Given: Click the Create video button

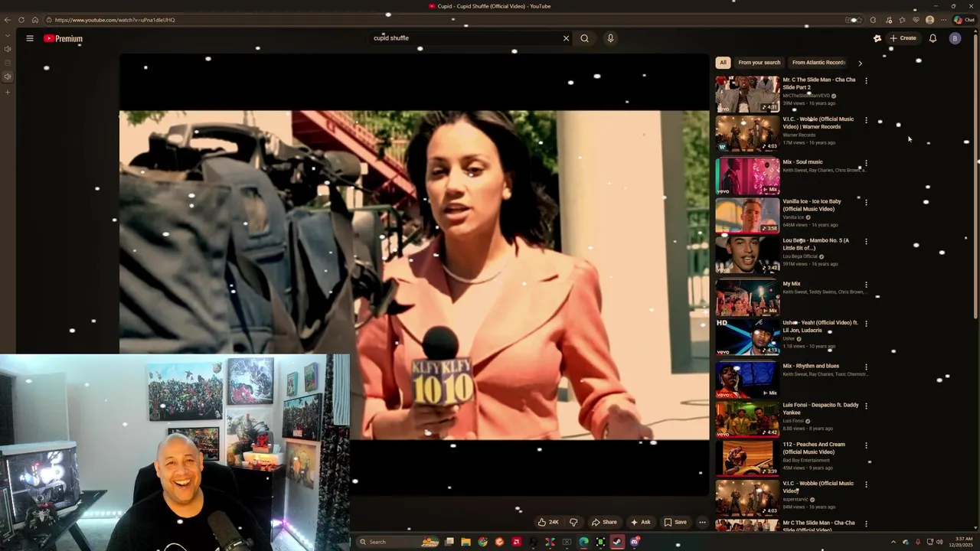Looking at the screenshot, I should click(903, 38).
